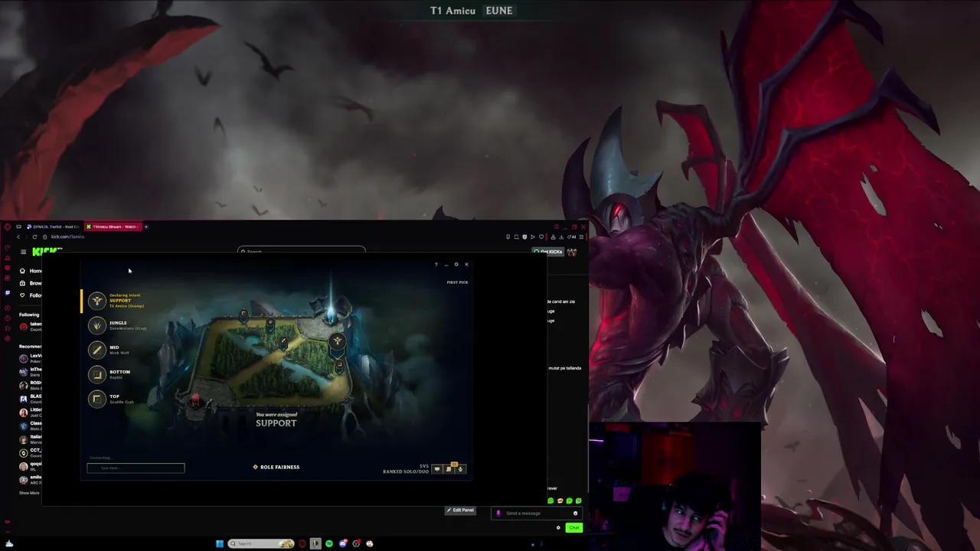The image size is (980, 551).
Task: Open the chat bubble icon in League client
Action: click(437, 469)
